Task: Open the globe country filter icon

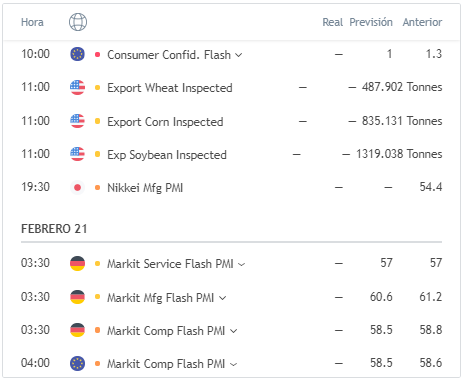Action: coord(78,22)
